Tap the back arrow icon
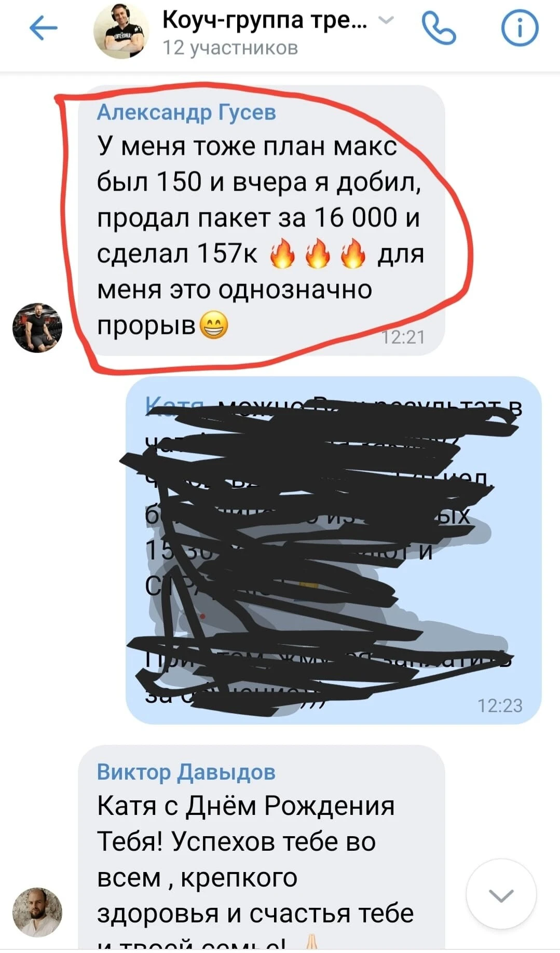Image resolution: width=560 pixels, height=953 pixels. (43, 28)
